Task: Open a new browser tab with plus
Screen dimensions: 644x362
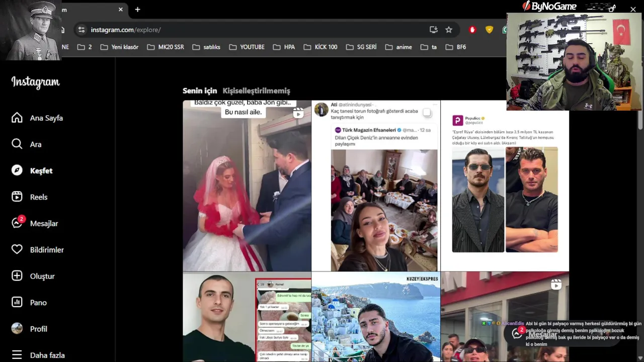Action: tap(137, 10)
